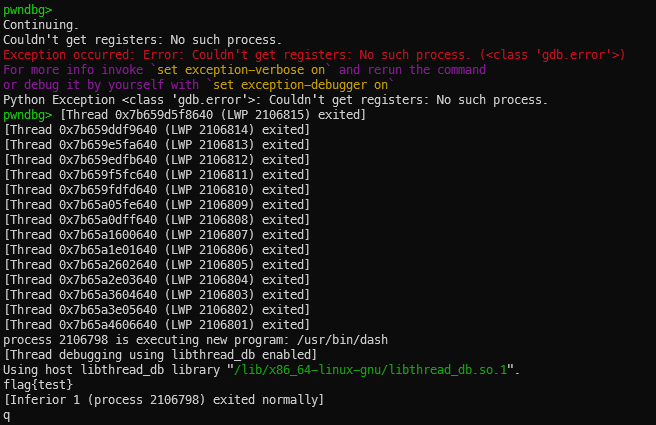Click the second pwndbg> prompt before the Thread list
Image resolution: width=656 pixels, height=425 pixels.
(x=27, y=115)
